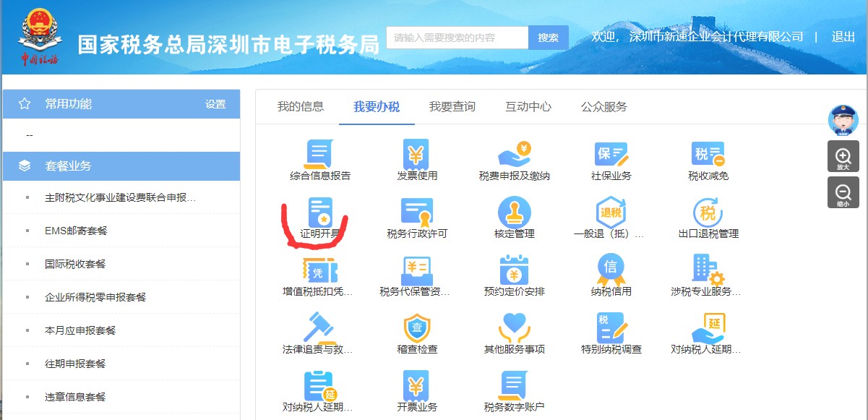
Task: Zoom in with the 放大 button
Action: pyautogui.click(x=843, y=157)
